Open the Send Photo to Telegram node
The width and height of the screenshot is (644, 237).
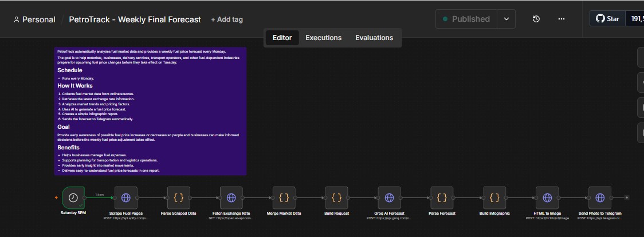[x=600, y=197]
